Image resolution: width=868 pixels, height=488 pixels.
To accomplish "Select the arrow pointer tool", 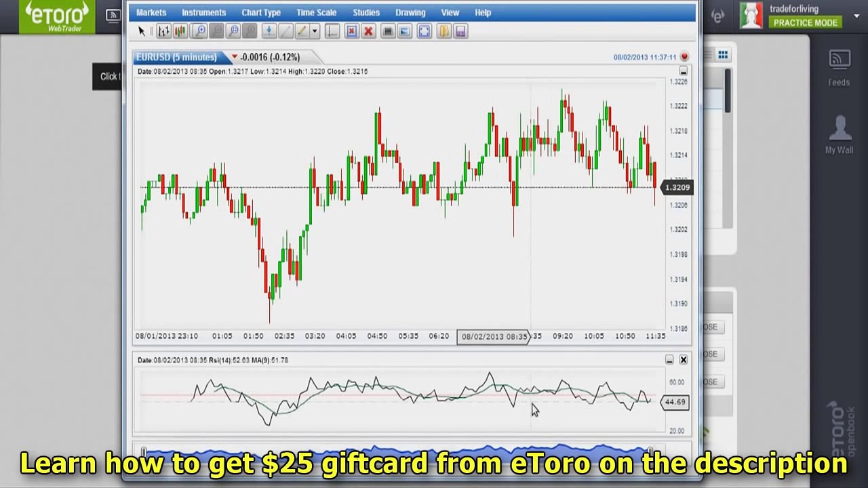I will (141, 31).
